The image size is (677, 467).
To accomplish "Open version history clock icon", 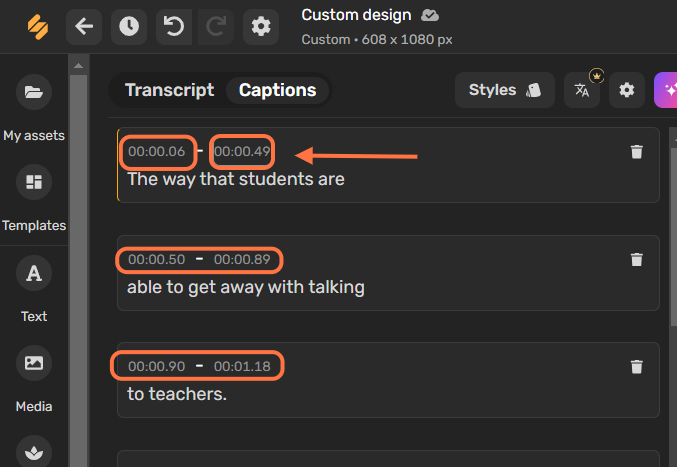I will 129,27.
